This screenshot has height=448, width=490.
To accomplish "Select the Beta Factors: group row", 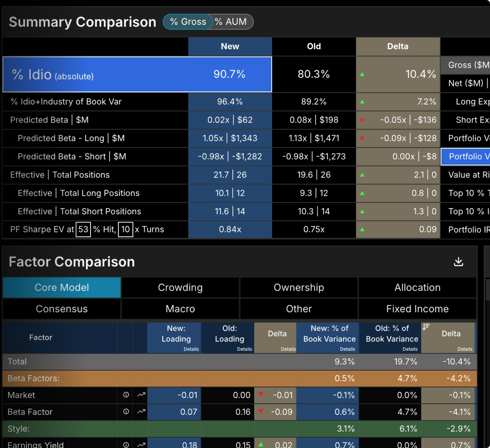I will point(239,378).
